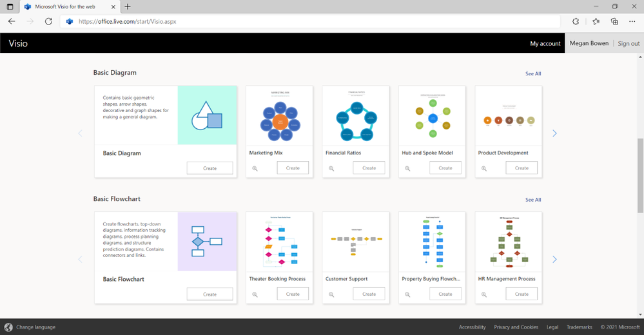644x335 pixels.
Task: Click the Product Development thumbnail
Action: point(509,115)
